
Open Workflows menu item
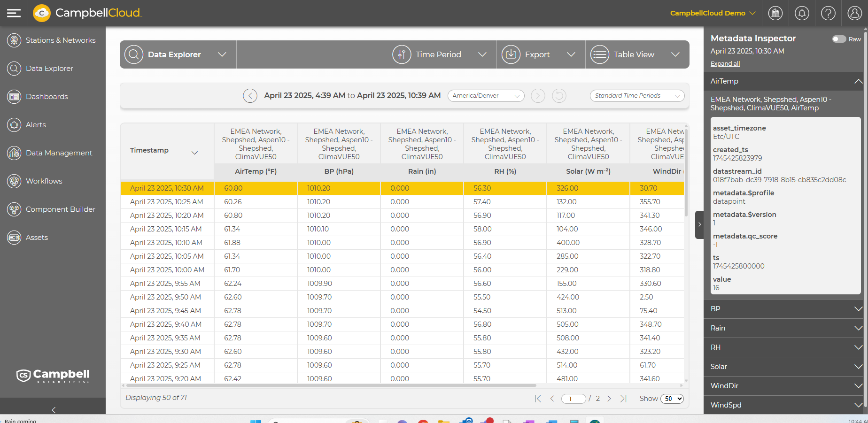tap(44, 181)
